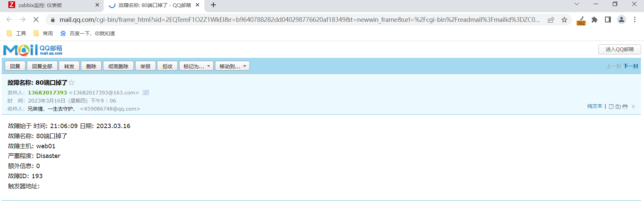Click the QQ邮箱 logo
644x201 pixels.
pyautogui.click(x=33, y=50)
